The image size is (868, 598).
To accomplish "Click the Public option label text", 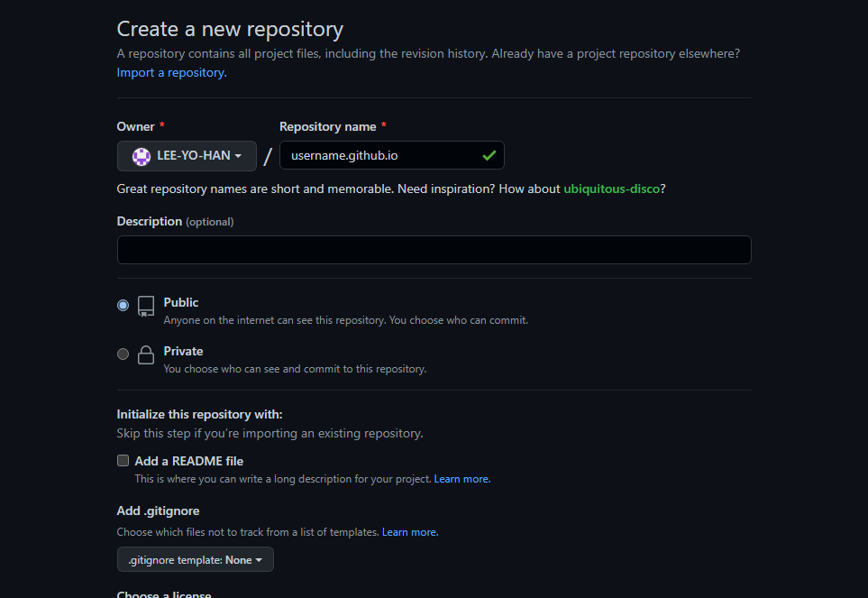I will coord(181,302).
